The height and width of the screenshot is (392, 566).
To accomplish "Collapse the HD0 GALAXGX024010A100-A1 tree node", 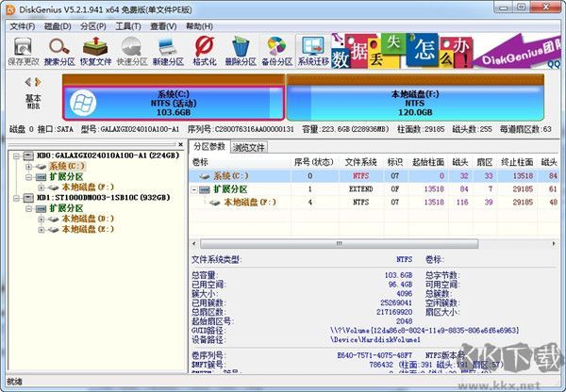I will click(x=16, y=155).
